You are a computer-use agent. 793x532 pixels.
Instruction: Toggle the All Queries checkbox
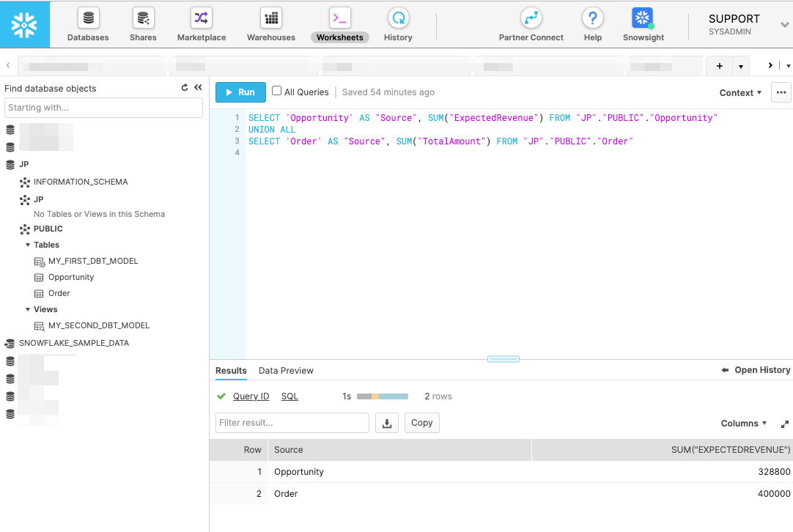tap(276, 91)
